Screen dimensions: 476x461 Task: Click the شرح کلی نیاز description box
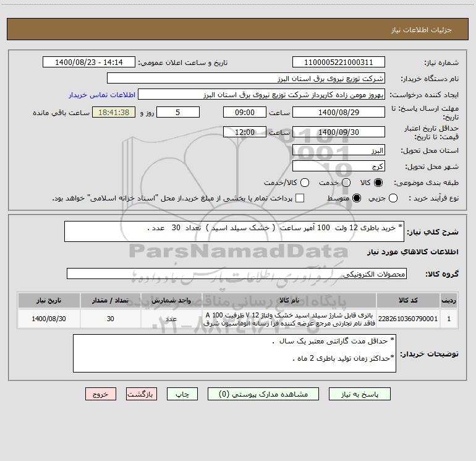pos(234,231)
